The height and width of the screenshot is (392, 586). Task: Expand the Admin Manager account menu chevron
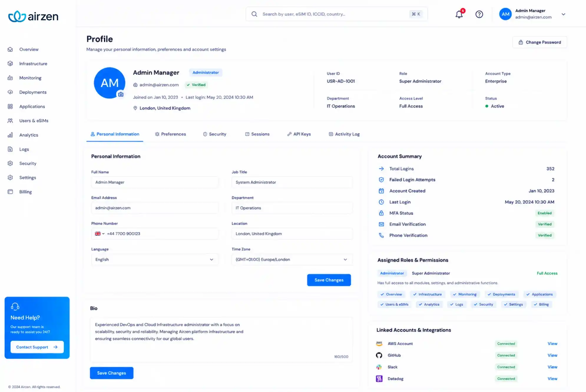(563, 14)
